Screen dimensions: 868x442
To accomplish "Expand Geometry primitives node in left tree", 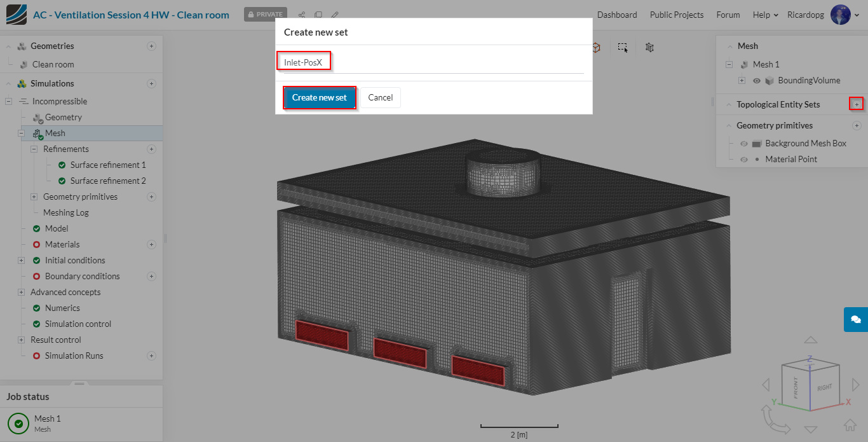I will tap(34, 197).
